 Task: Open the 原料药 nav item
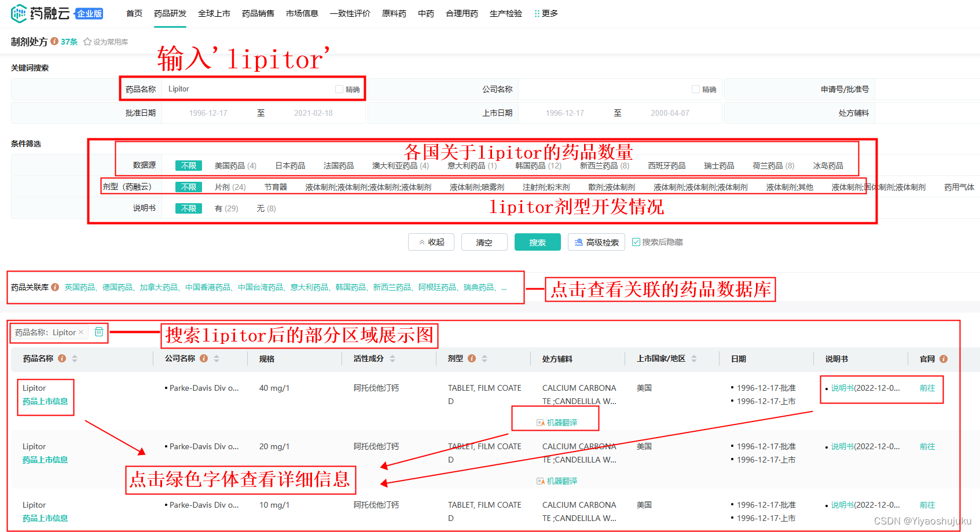tap(394, 13)
